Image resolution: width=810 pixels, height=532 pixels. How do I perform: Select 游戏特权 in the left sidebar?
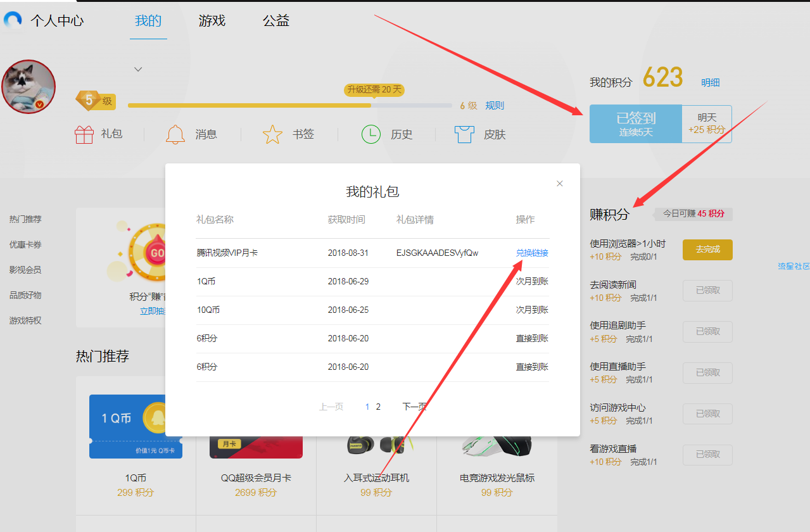[x=25, y=320]
